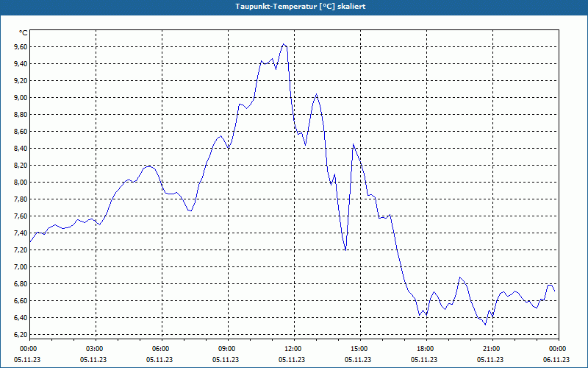The image size is (588, 368).
Task: Click the 06.11.23 date label
Action: click(556, 360)
